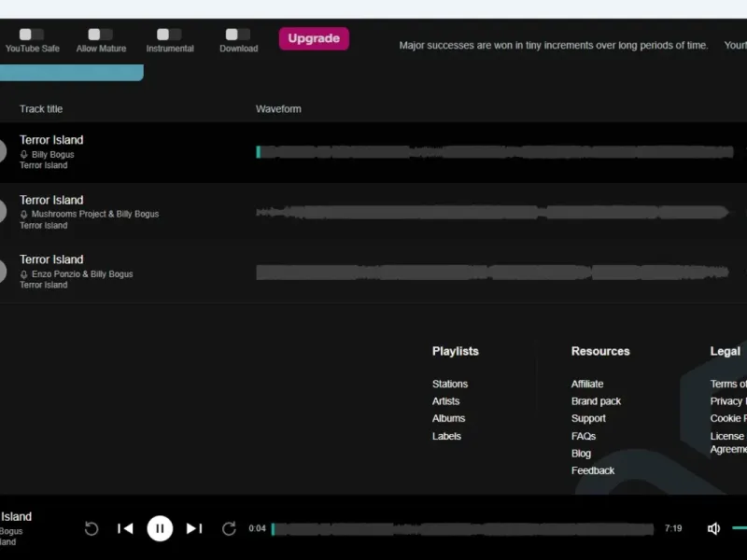
Task: Rewind using the counter-clockwise arrow icon
Action: pyautogui.click(x=91, y=528)
